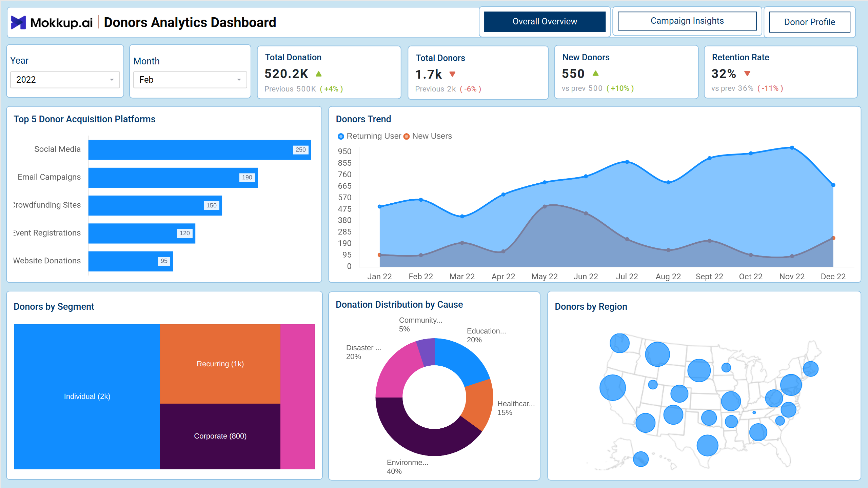Image resolution: width=868 pixels, height=488 pixels.
Task: Click the Donors Analytics Dashboard heading
Action: tap(190, 23)
